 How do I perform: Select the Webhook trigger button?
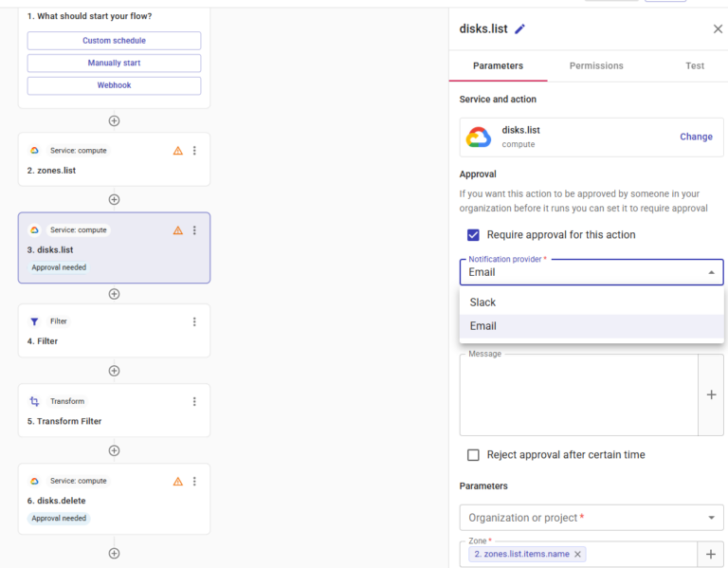(x=114, y=85)
